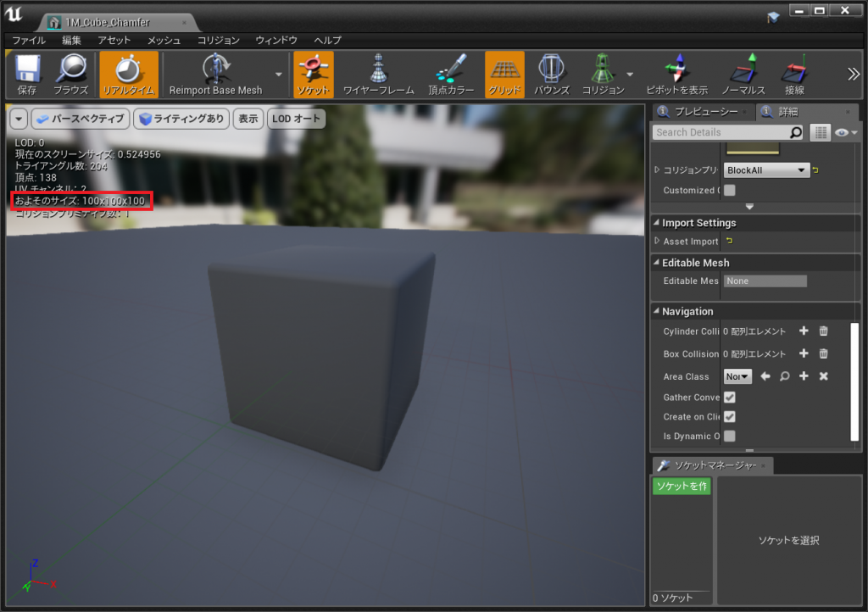This screenshot has width=868, height=612.
Task: Toggle the ワイヤーフレーム display icon
Action: pyautogui.click(x=378, y=74)
